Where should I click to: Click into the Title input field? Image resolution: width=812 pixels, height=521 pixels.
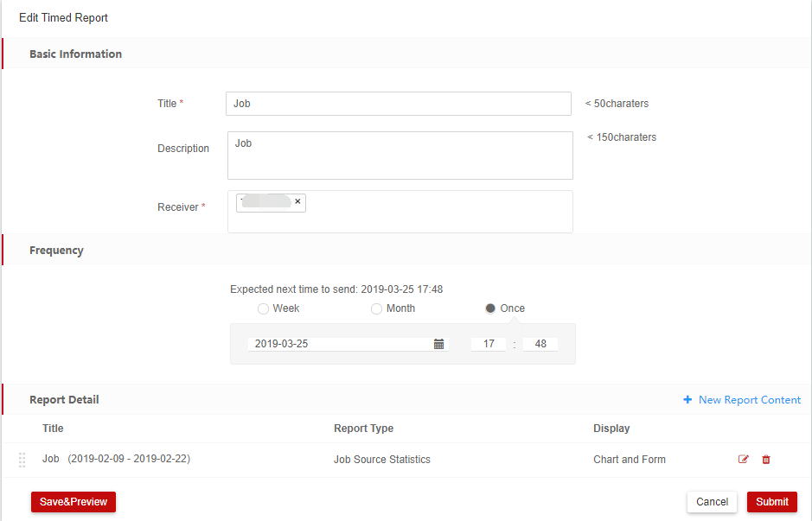(x=398, y=104)
